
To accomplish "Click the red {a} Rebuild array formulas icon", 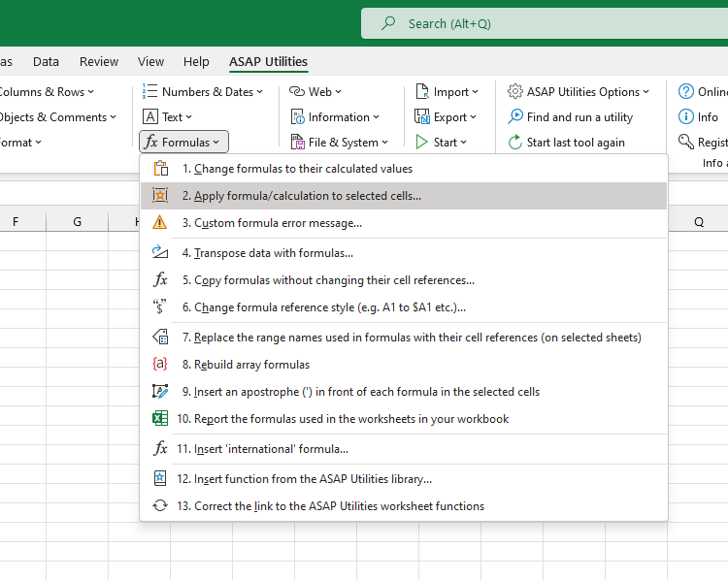I will click(x=160, y=365).
